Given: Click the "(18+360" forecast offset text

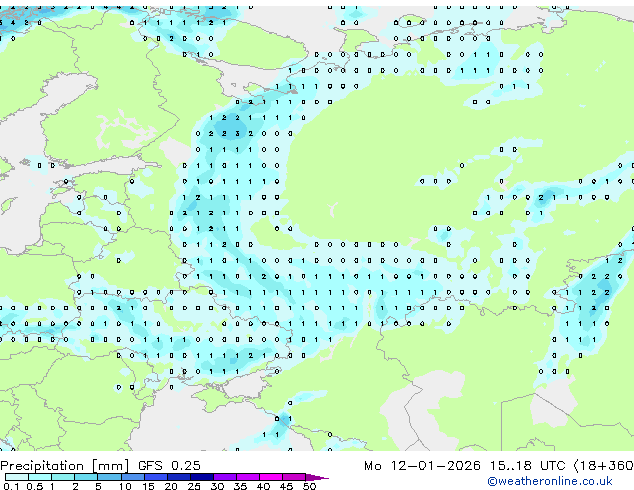Looking at the screenshot, I should [x=604, y=466].
